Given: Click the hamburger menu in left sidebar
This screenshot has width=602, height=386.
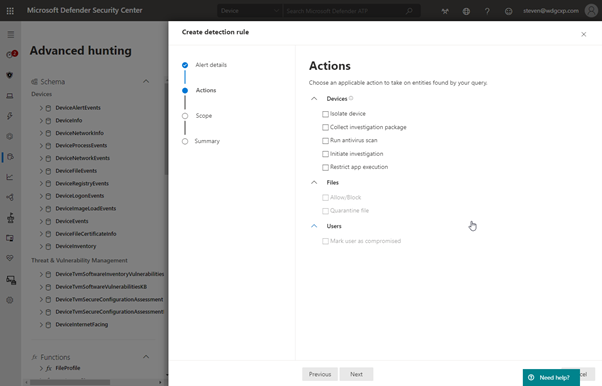Looking at the screenshot, I should click(x=10, y=35).
